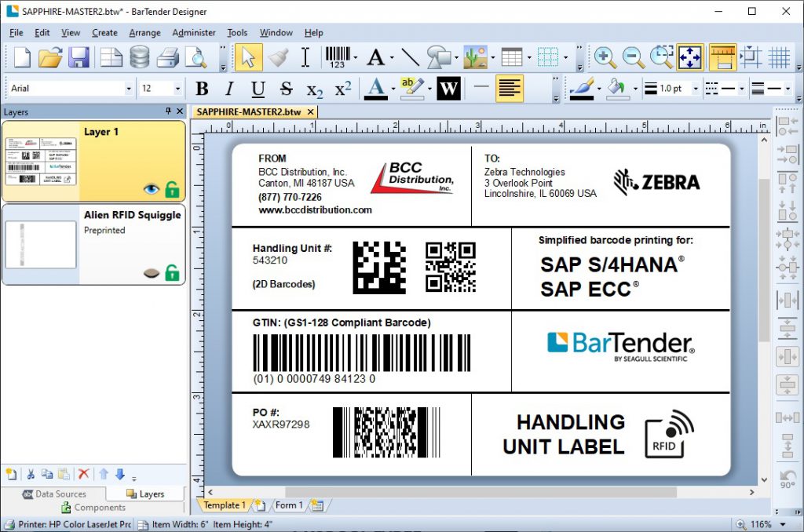Close the Layers panel
This screenshot has width=804, height=532.
pyautogui.click(x=180, y=111)
